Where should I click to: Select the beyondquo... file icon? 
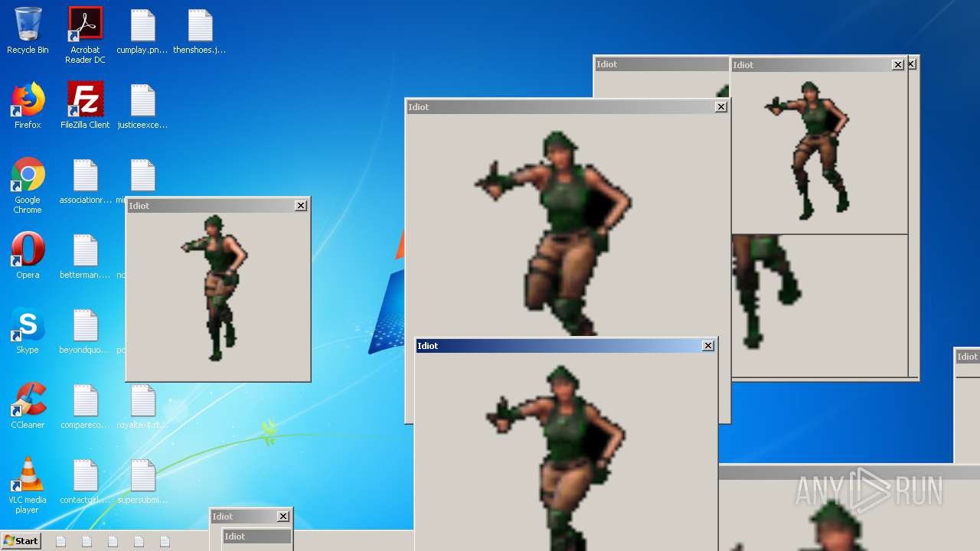[x=85, y=331]
